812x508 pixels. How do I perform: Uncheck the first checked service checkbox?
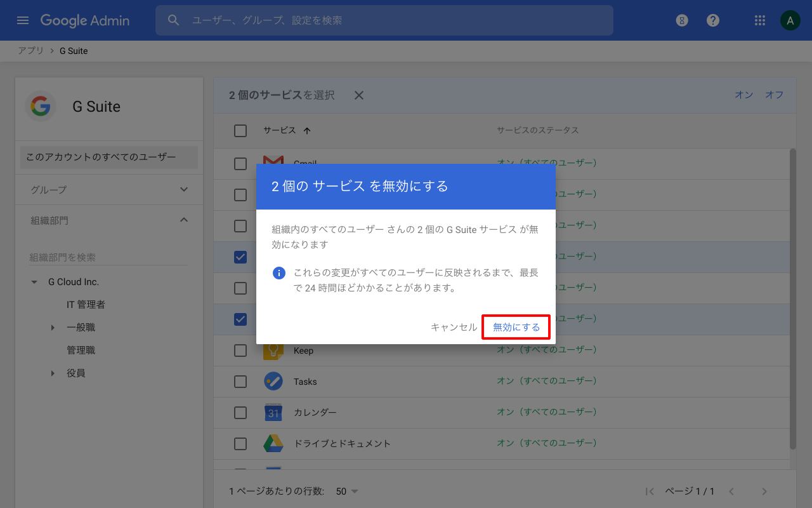[x=240, y=257]
